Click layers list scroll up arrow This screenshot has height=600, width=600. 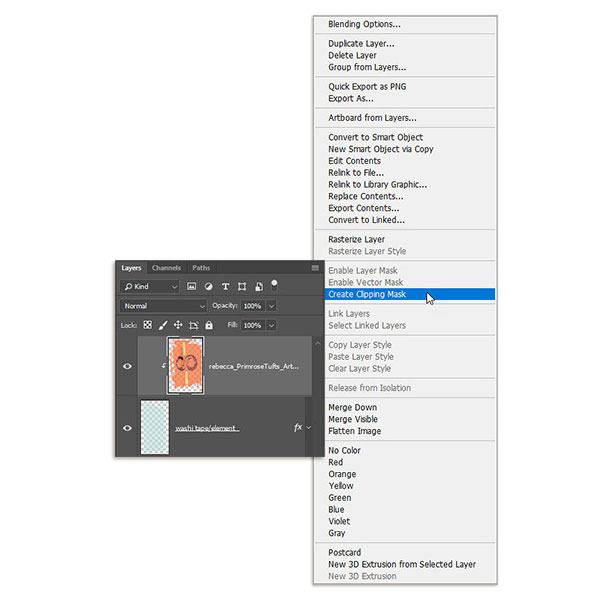coord(318,343)
